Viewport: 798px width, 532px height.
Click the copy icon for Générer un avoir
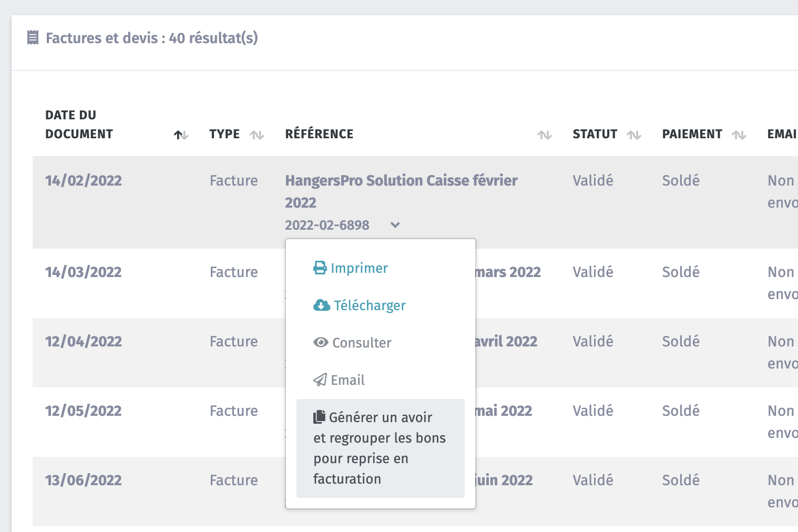[x=319, y=417]
